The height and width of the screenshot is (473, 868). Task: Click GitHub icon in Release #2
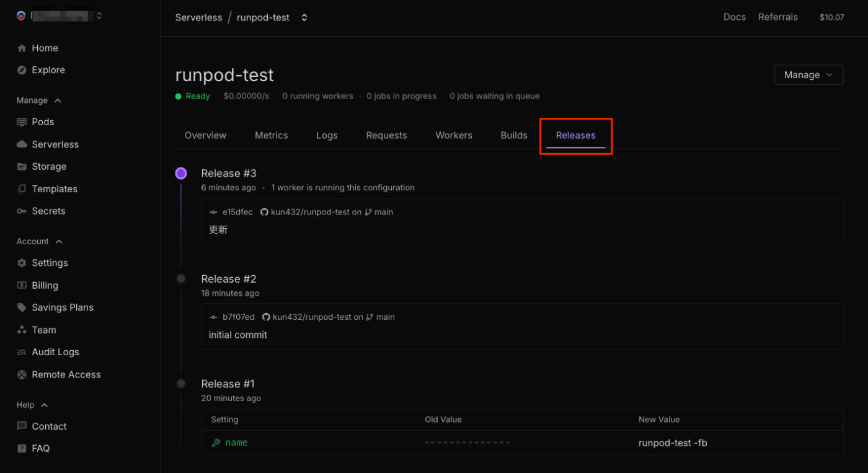[266, 317]
